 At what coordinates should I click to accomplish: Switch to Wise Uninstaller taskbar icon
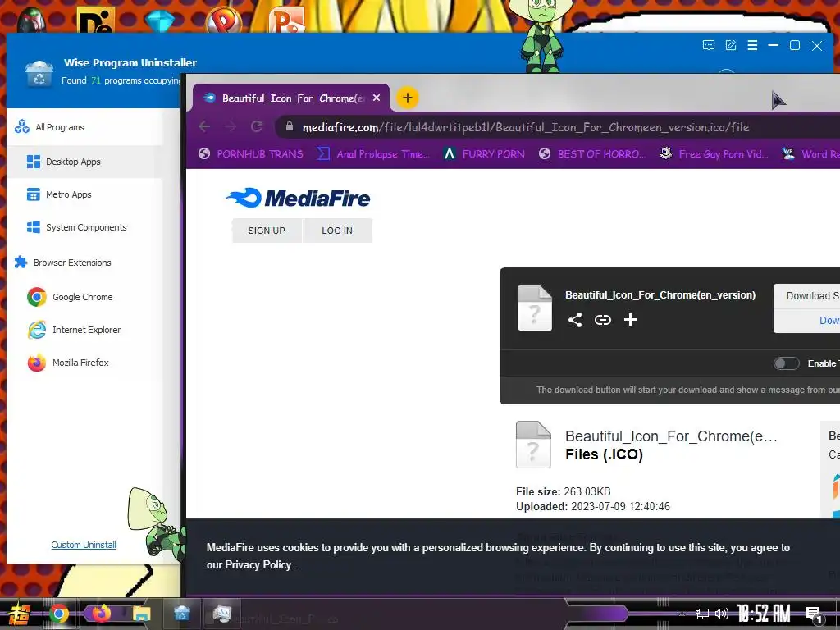[182, 613]
